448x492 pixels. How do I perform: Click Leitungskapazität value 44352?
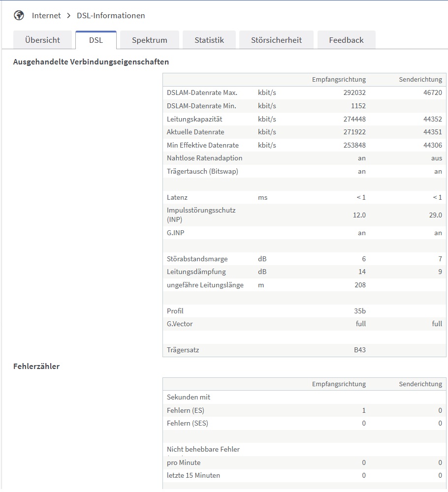click(432, 119)
